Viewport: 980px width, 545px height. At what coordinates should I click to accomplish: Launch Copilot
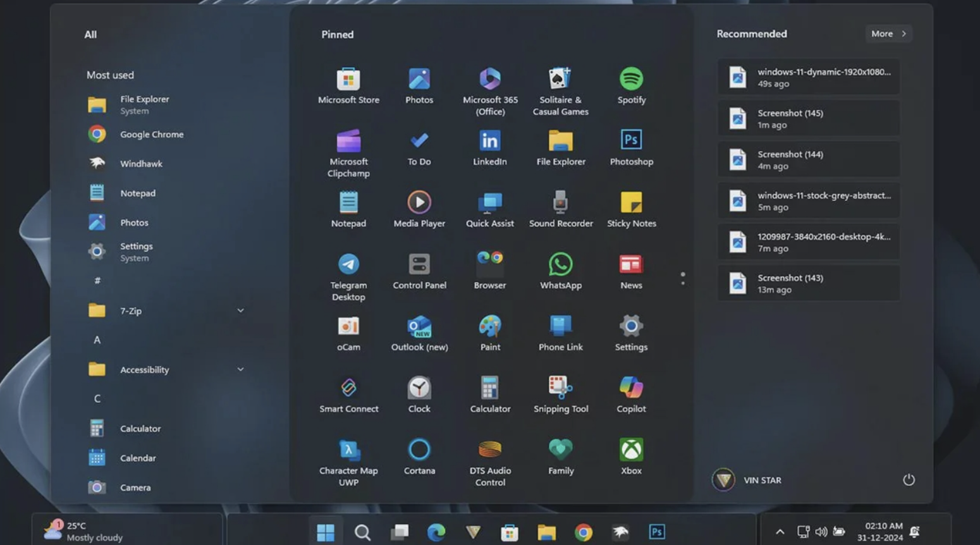(x=632, y=395)
